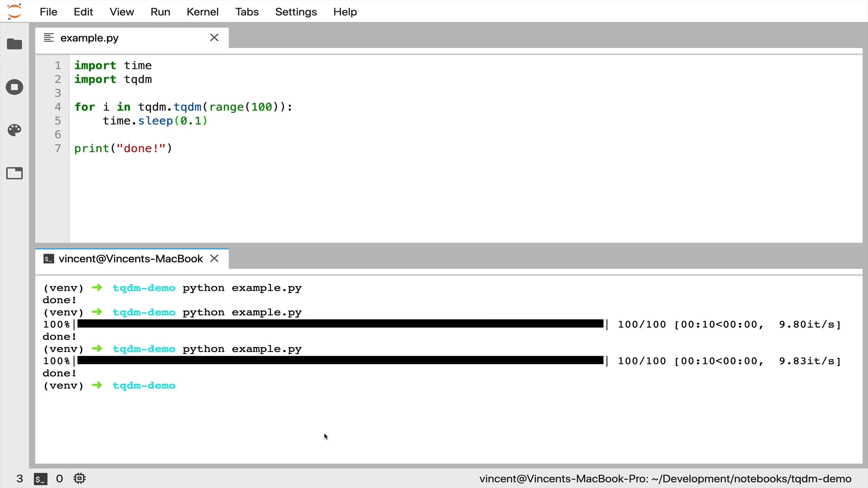Open the Kernel menu
868x488 pixels.
(x=203, y=12)
